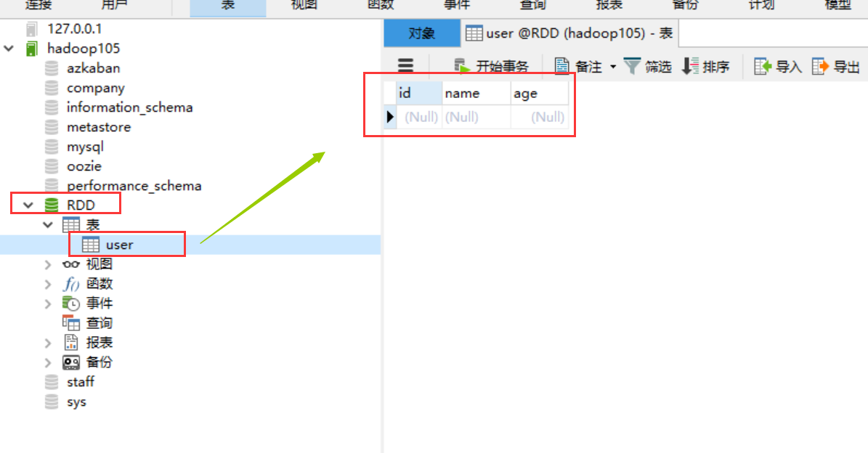
Task: Click the green RDD database icon
Action: click(52, 205)
